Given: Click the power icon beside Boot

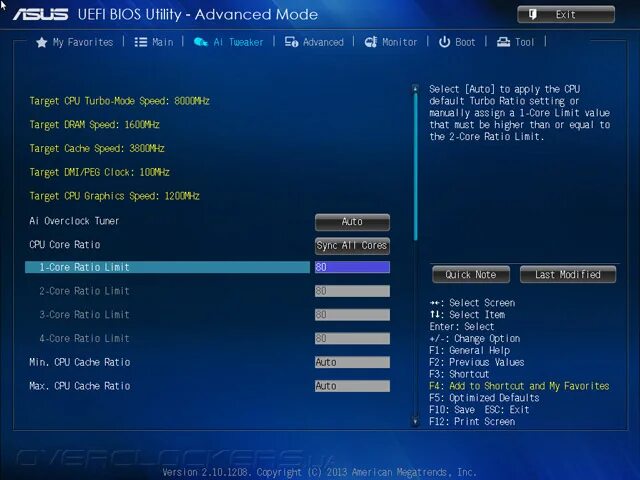Looking at the screenshot, I should 444,42.
